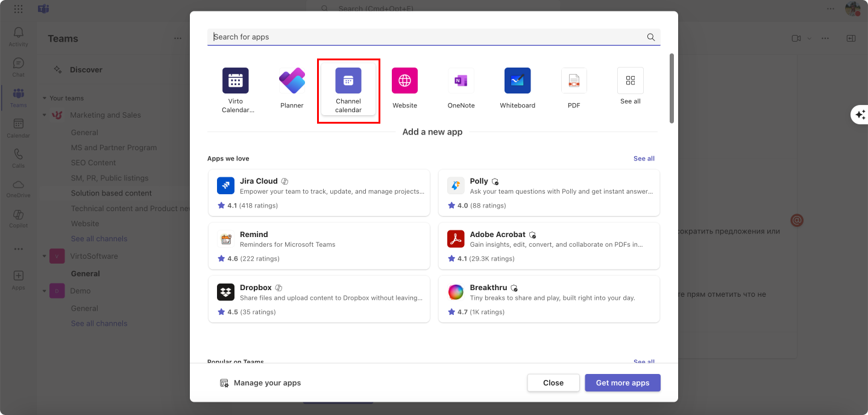Select the SEO Content channel

93,163
